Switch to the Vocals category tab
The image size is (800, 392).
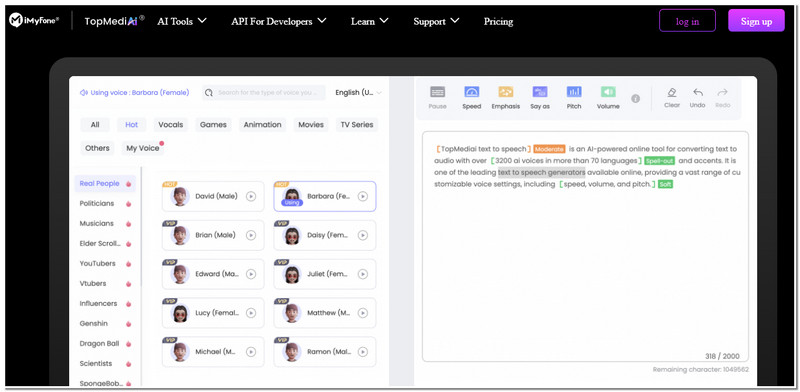click(170, 125)
